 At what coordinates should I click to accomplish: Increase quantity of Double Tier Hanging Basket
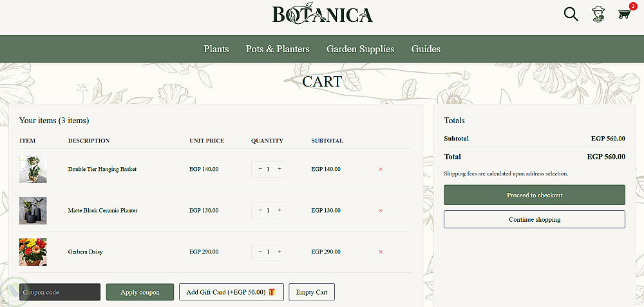point(279,169)
